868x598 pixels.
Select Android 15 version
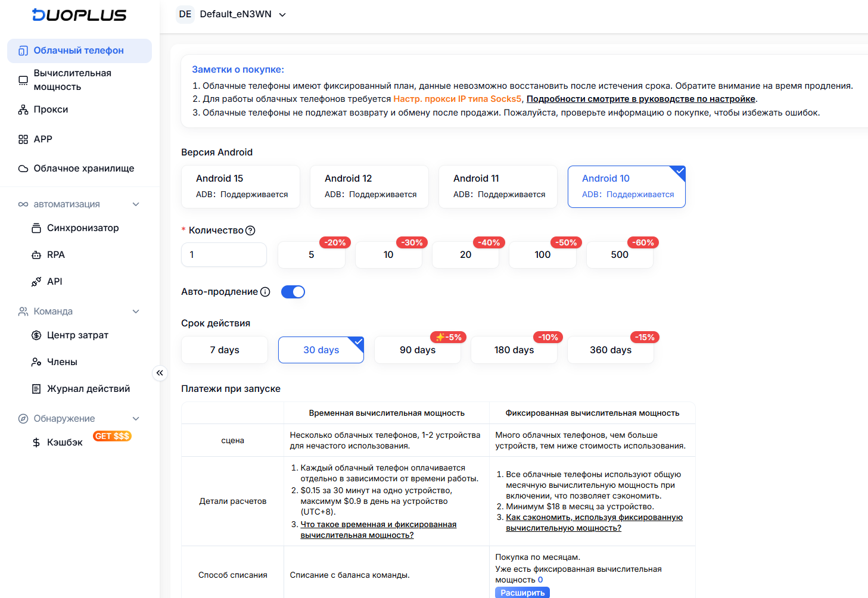(x=241, y=186)
